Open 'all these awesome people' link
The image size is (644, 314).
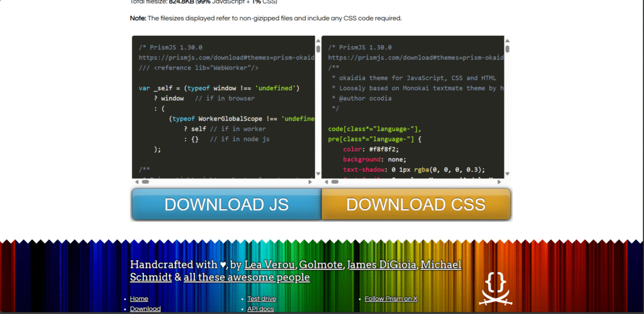247,277
